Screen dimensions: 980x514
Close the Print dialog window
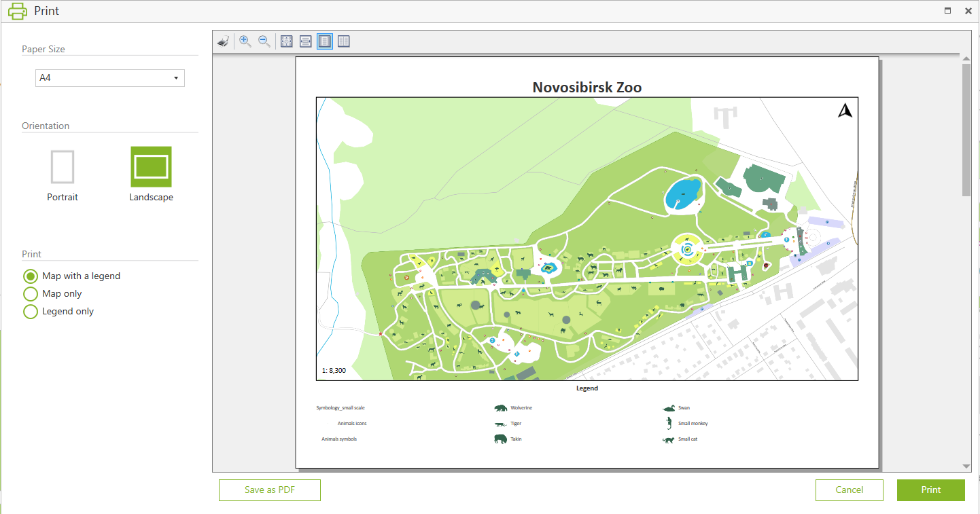pyautogui.click(x=968, y=11)
